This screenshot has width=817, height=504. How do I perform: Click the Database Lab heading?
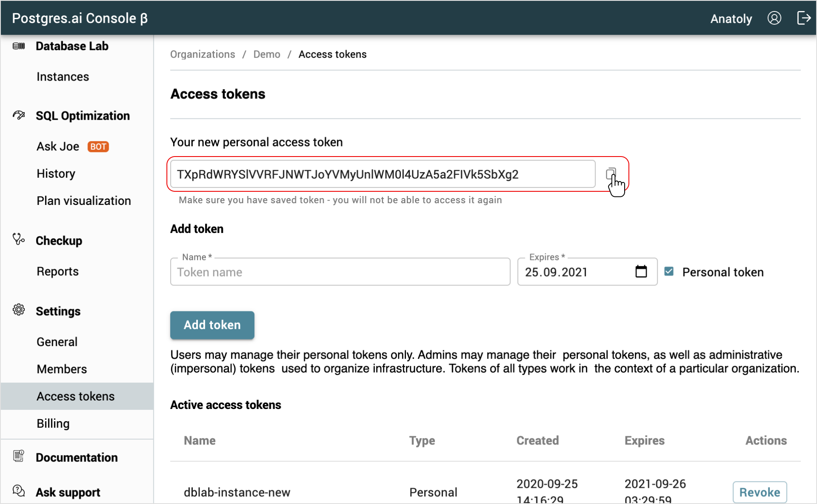pyautogui.click(x=72, y=46)
